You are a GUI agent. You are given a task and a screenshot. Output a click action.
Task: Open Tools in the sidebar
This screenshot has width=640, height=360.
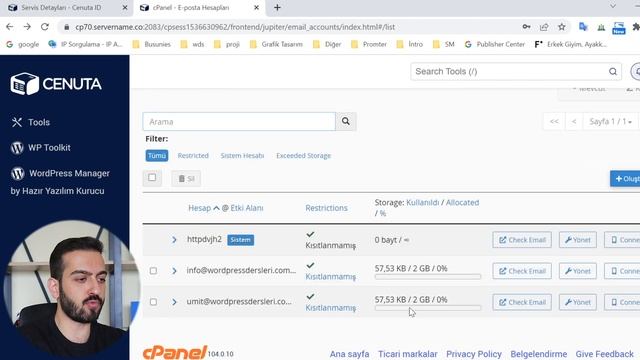point(31,122)
